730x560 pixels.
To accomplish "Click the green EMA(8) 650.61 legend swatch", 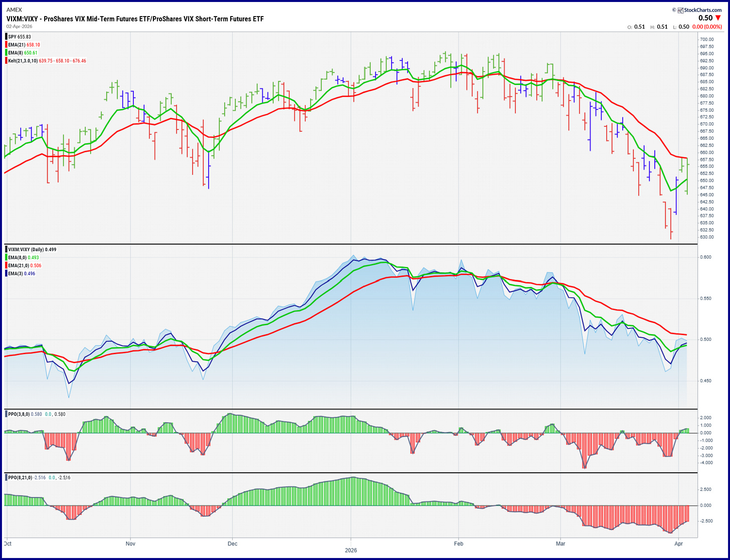I will pyautogui.click(x=6, y=53).
